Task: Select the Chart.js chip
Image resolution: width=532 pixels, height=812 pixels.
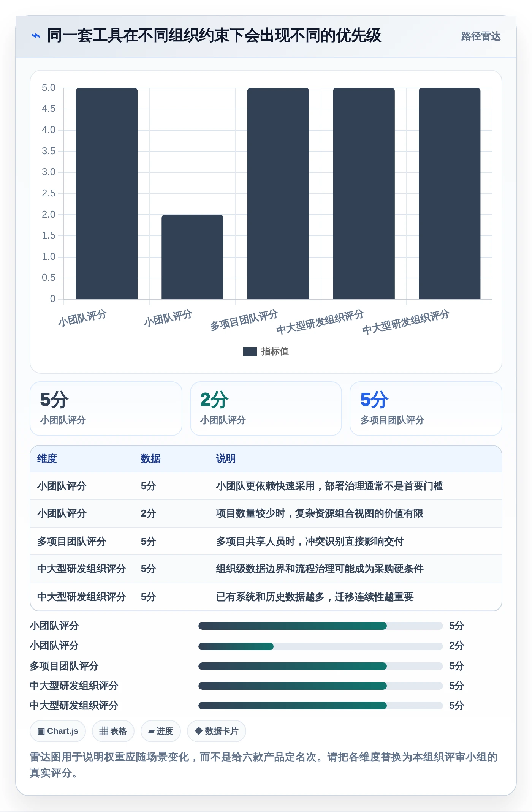Action: click(58, 731)
